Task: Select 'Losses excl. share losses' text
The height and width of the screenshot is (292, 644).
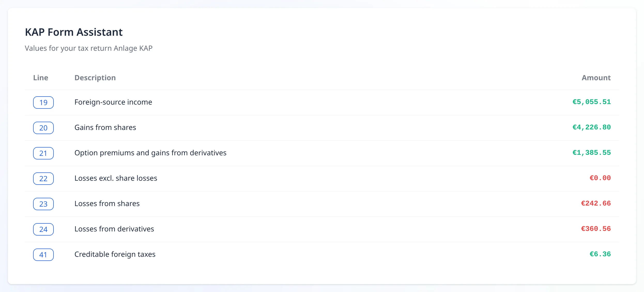Action: pos(116,178)
